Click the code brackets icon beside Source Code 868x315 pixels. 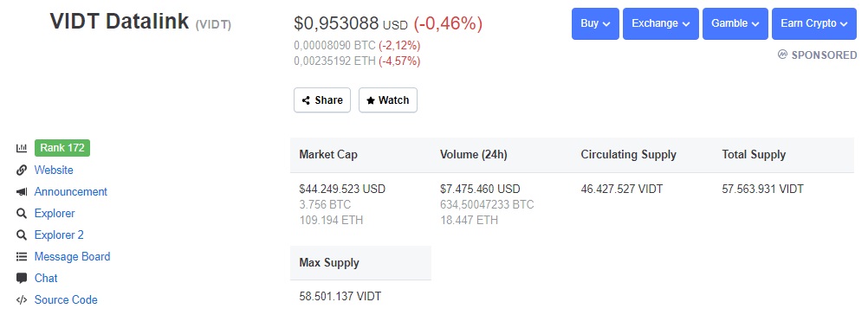click(22, 300)
